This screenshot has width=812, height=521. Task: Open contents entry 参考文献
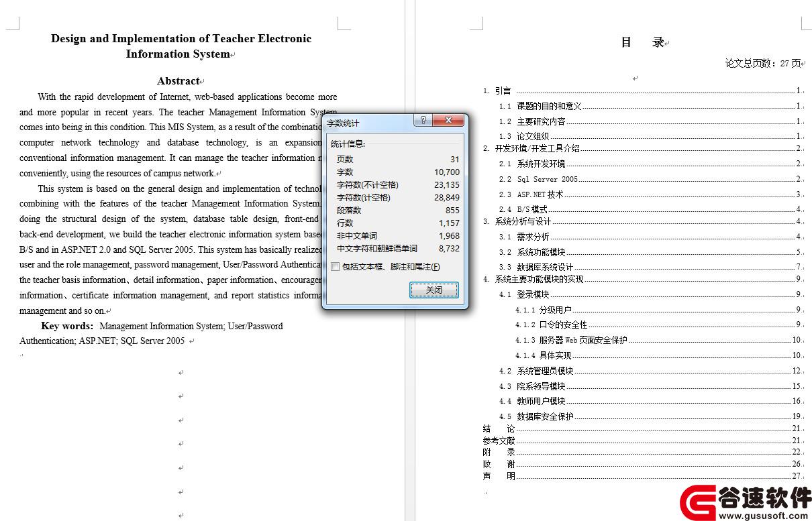coord(642,441)
